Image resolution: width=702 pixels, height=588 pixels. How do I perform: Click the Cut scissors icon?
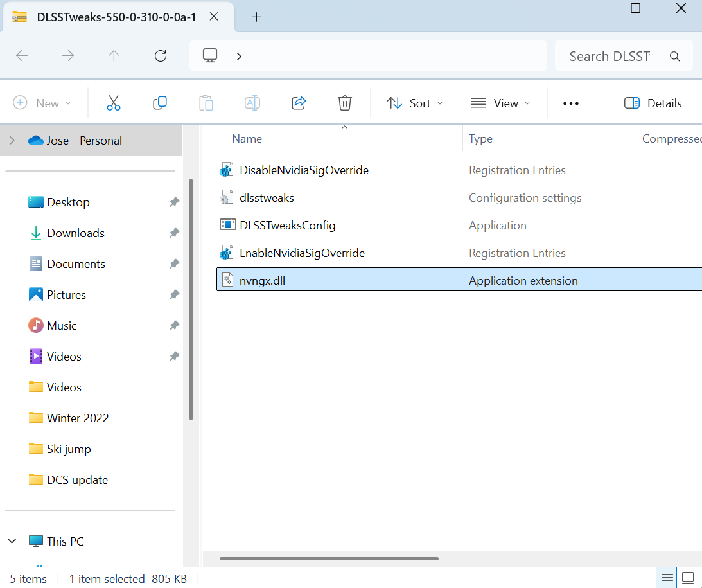[x=114, y=103]
